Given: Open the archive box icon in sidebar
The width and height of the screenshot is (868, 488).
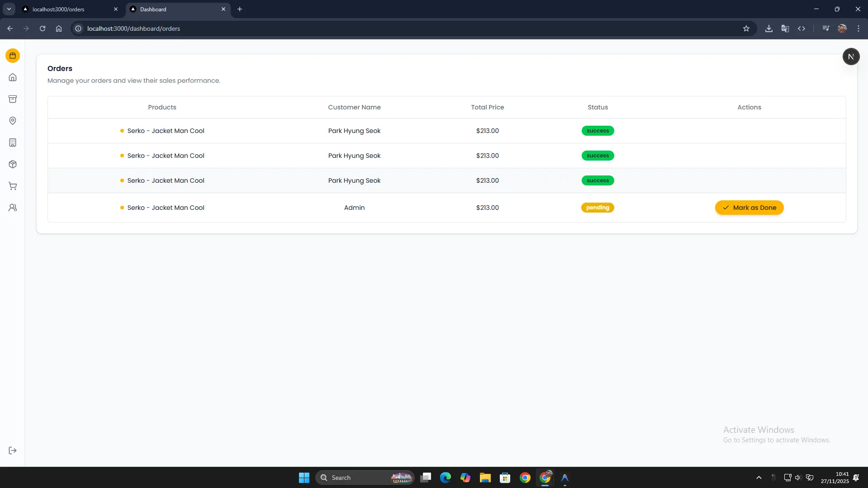Looking at the screenshot, I should [13, 99].
